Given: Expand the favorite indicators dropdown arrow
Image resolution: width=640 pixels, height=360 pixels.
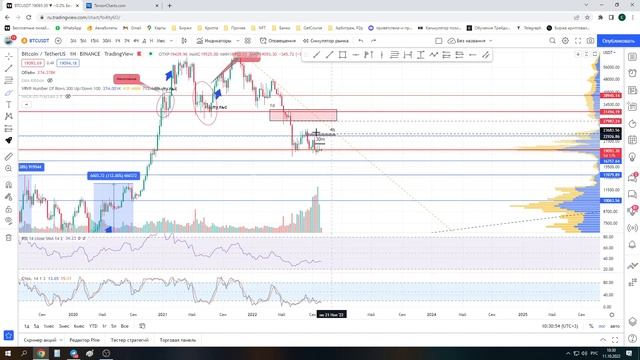Looking at the screenshot, I should point(238,41).
